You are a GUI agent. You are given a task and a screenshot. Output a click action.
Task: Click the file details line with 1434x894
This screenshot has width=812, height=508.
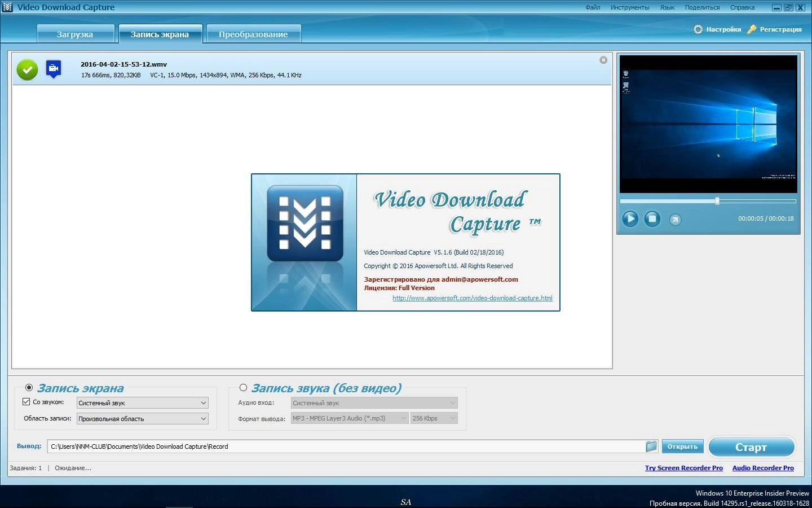pyautogui.click(x=191, y=75)
